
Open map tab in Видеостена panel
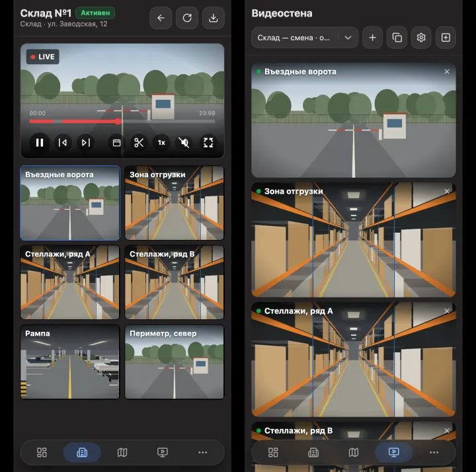pos(354,452)
